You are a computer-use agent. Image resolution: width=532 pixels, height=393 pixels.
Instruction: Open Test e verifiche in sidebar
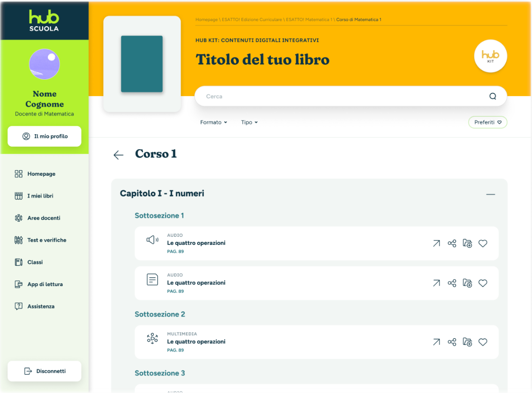click(x=40, y=240)
